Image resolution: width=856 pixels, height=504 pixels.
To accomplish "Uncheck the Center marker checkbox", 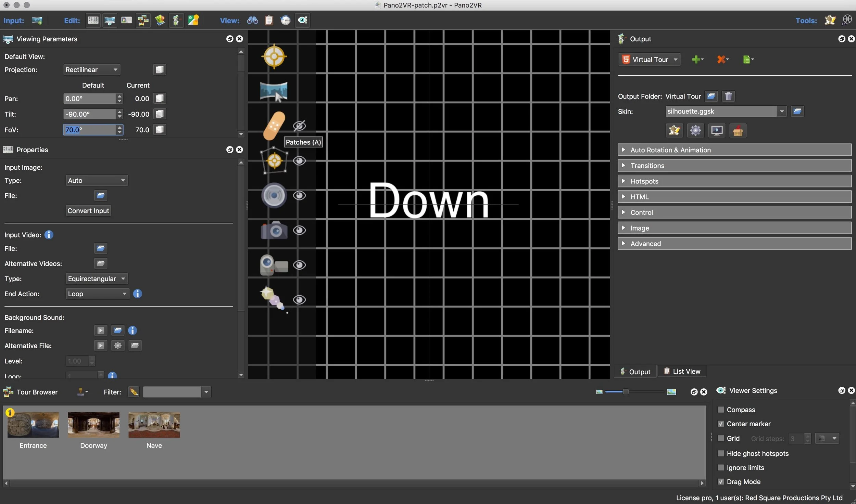I will coord(721,424).
